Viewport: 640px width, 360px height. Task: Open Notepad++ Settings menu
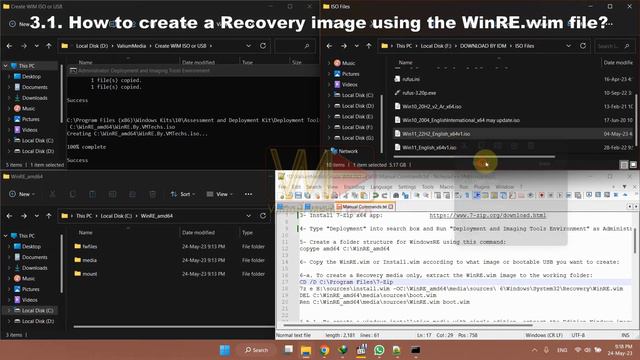[x=407, y=187]
